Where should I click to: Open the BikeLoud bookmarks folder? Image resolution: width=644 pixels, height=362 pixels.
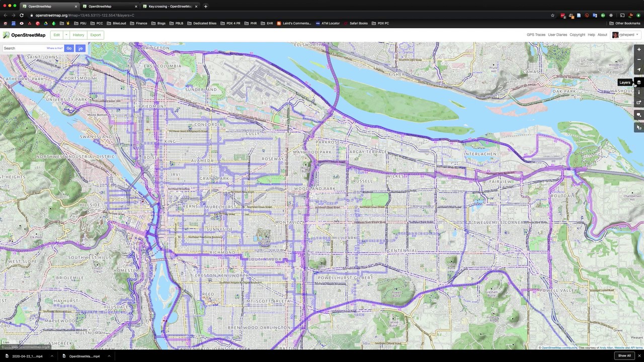[x=116, y=23]
